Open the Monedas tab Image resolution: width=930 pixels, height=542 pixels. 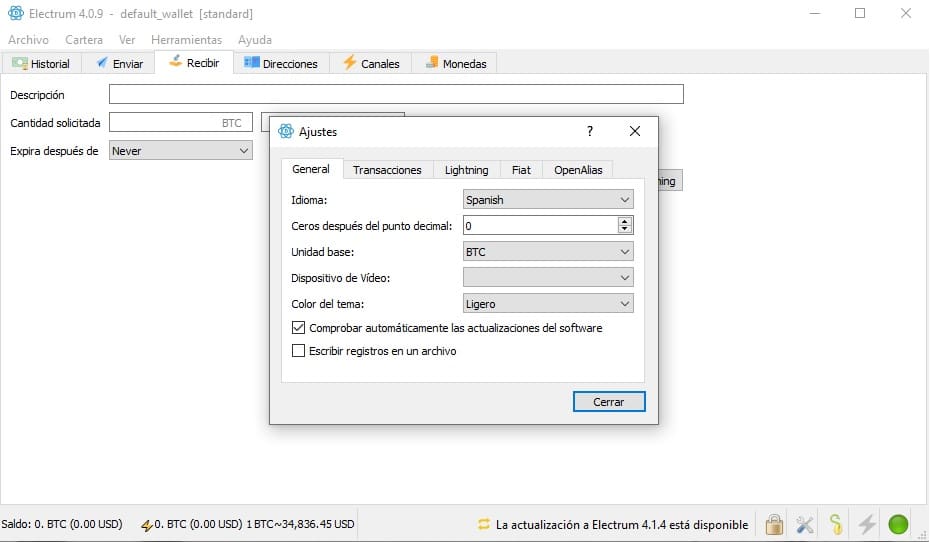(x=456, y=63)
